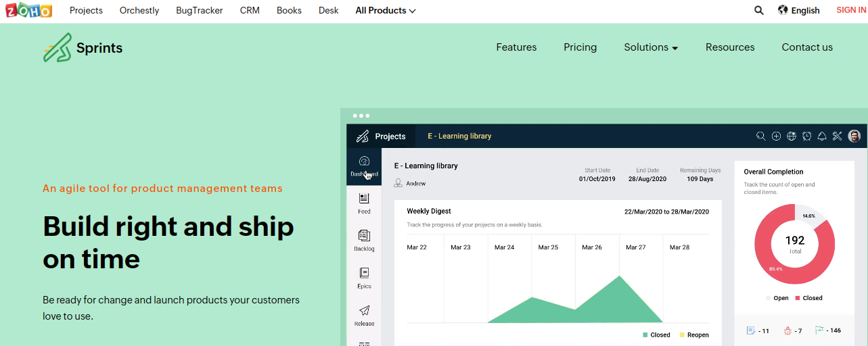
Task: Click the Mar 22 column label
Action: [417, 247]
